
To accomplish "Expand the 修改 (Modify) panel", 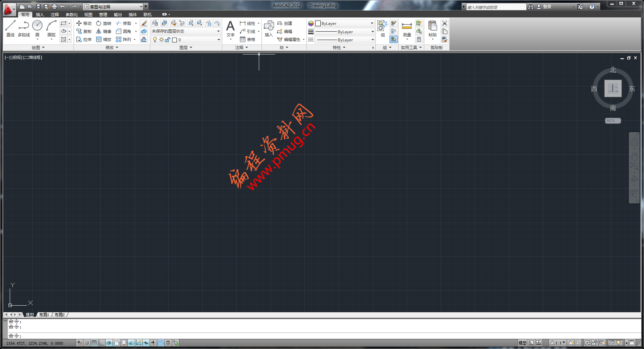I will point(112,47).
